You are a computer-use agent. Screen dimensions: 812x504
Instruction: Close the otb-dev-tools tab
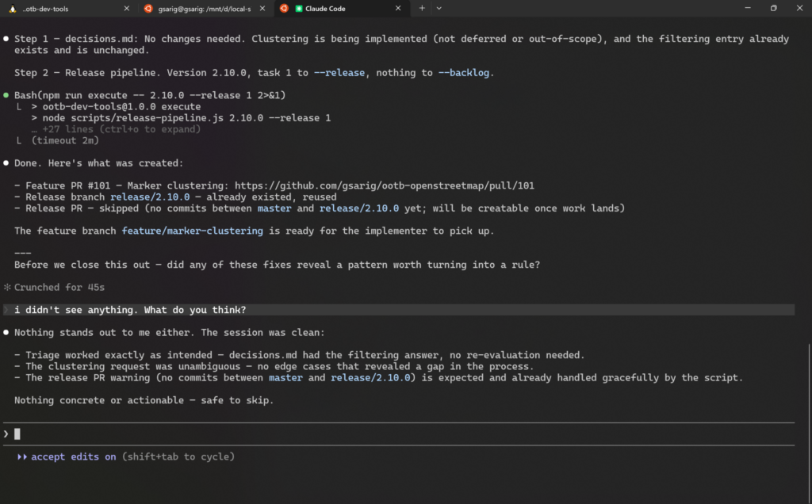click(x=127, y=8)
